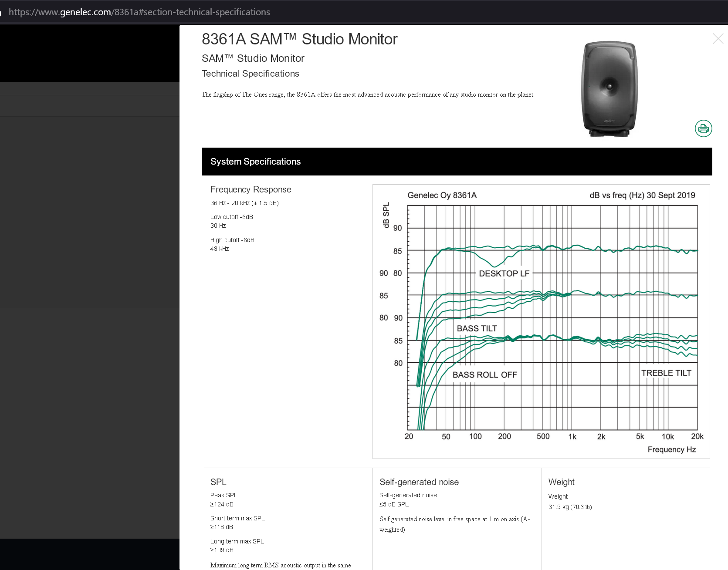Click the 'Peak SPL' label
Screen dimensions: 728x570
pyautogui.click(x=224, y=495)
